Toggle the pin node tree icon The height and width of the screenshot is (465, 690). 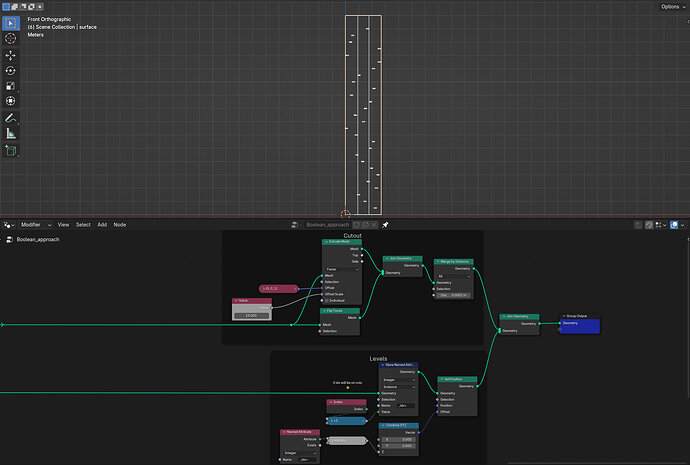coord(385,225)
